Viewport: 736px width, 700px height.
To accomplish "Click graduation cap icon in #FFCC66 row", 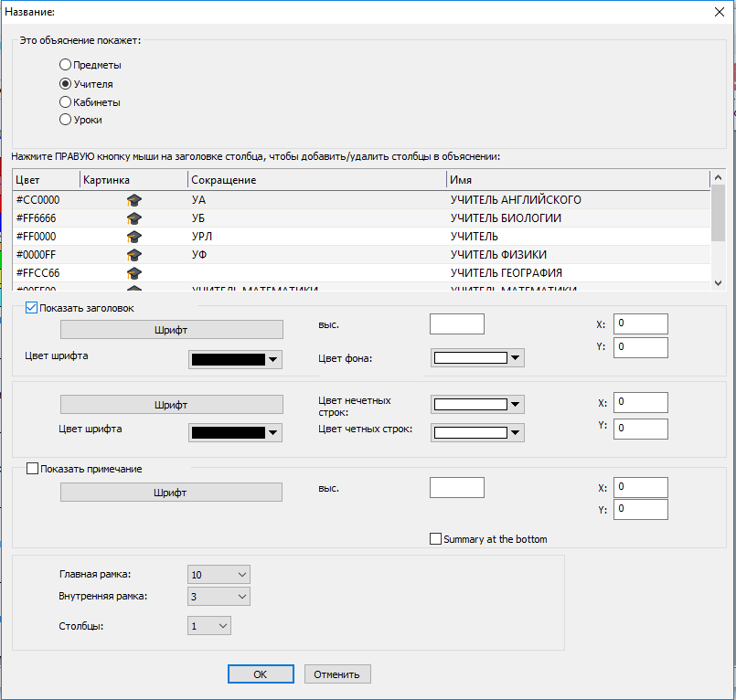I will 134,273.
